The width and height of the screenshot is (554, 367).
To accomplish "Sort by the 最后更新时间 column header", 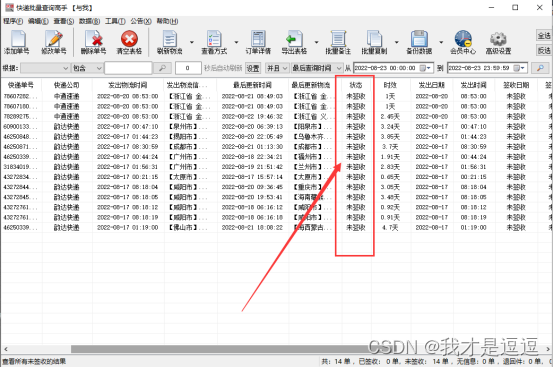I will [x=252, y=85].
